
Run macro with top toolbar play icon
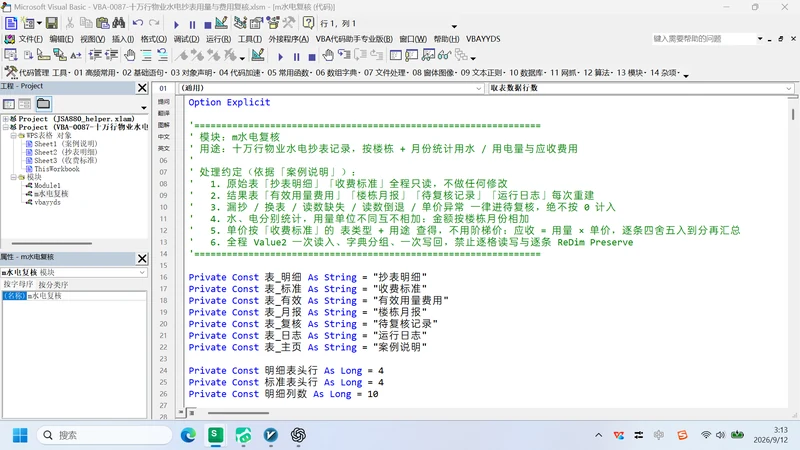coord(177,24)
